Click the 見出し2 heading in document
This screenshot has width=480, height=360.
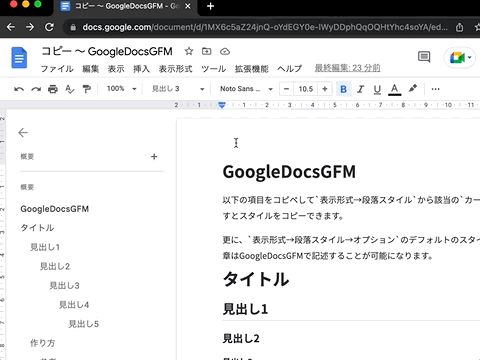pos(241,338)
